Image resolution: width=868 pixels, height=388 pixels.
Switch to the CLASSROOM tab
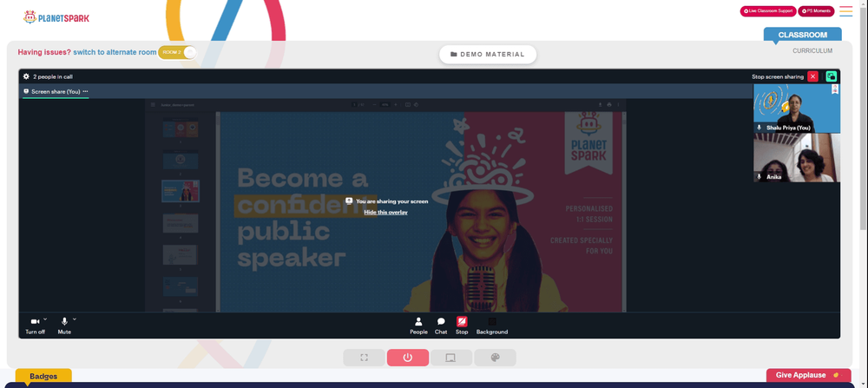coord(802,35)
